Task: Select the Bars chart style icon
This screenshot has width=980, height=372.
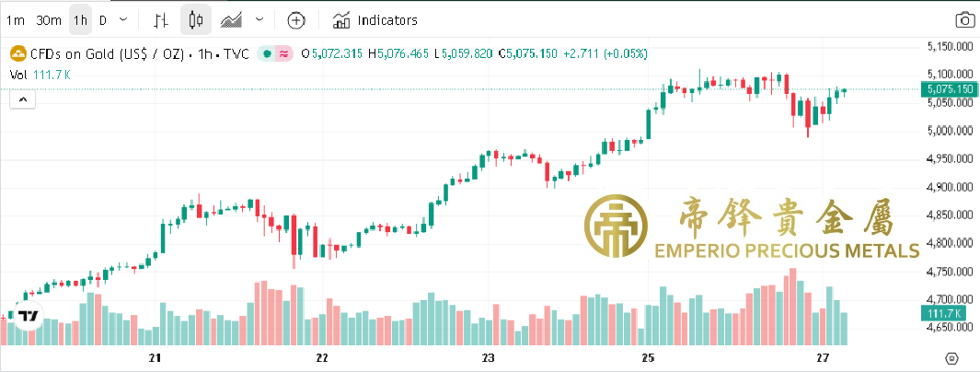Action: tap(160, 19)
